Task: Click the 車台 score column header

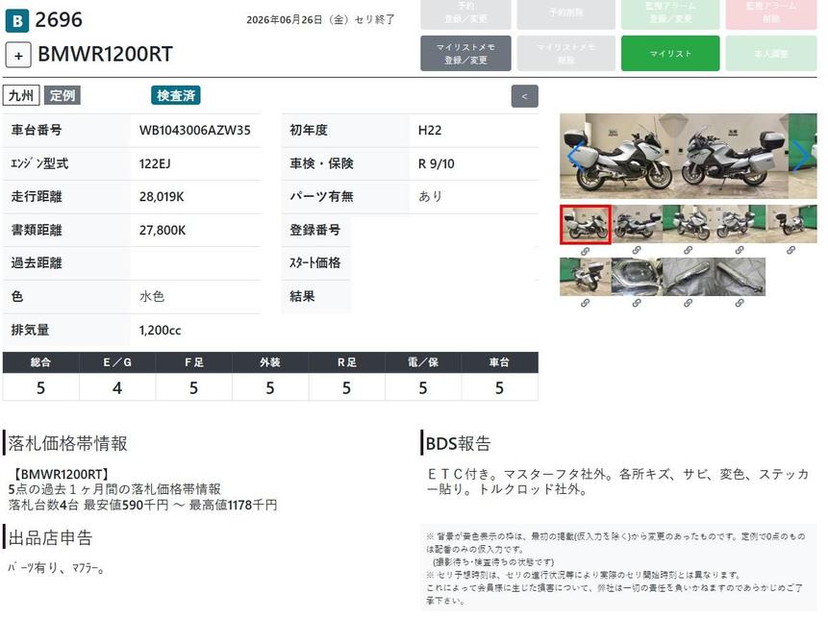Action: click(x=499, y=362)
